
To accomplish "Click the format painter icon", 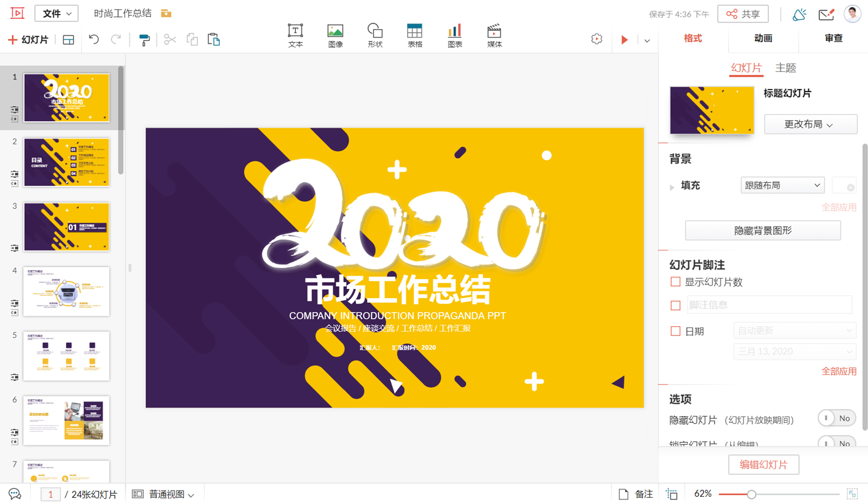I will pyautogui.click(x=144, y=40).
